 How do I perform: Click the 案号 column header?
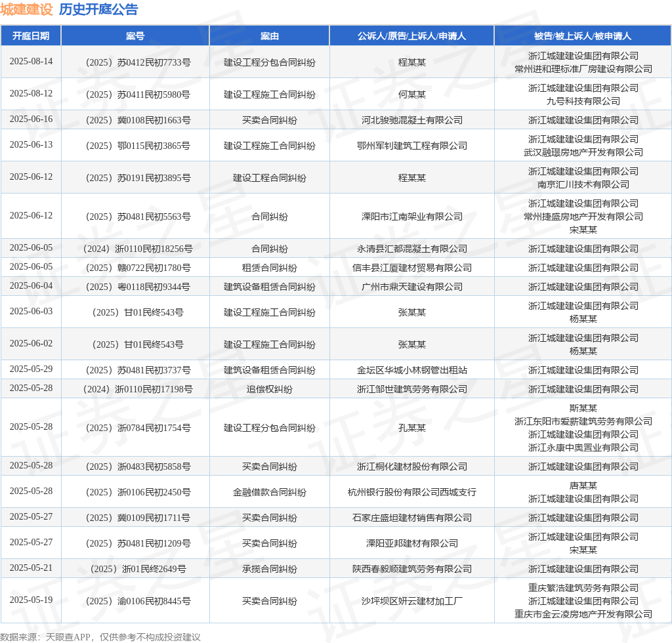pos(135,36)
